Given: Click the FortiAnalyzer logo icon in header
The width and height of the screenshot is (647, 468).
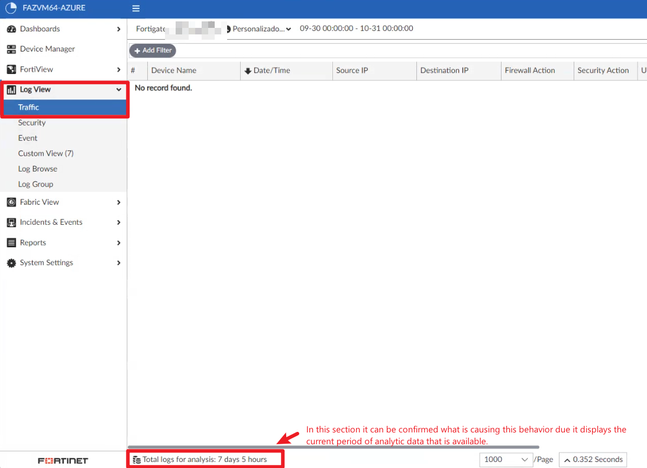Looking at the screenshot, I should tap(11, 8).
